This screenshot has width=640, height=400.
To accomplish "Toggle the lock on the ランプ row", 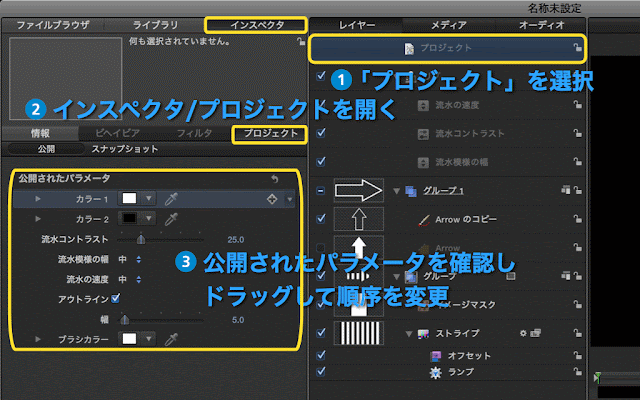I will [578, 371].
